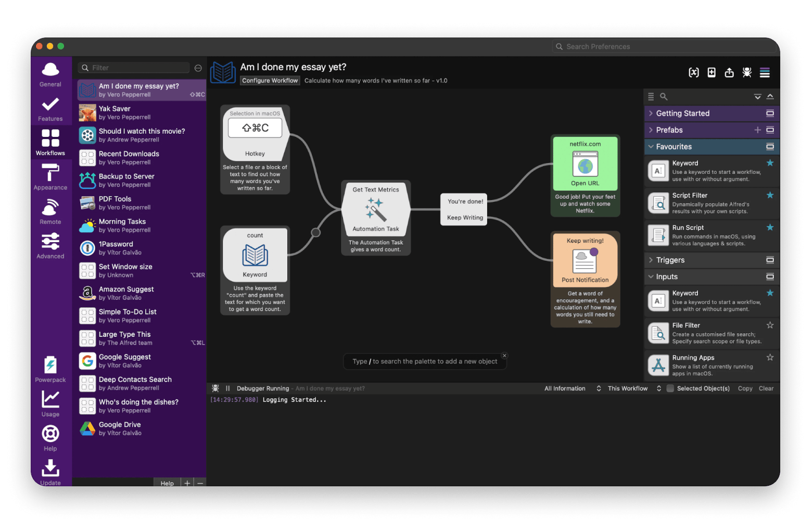Screen dimensions: 812x529
Task: Click the export workflow share icon
Action: [x=729, y=73]
